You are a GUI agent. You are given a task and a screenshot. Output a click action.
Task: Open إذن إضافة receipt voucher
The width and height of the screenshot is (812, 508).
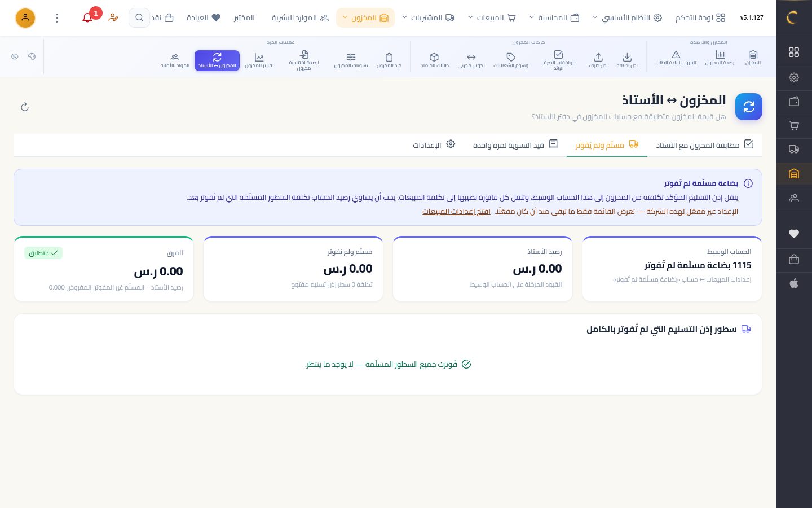[627, 60]
